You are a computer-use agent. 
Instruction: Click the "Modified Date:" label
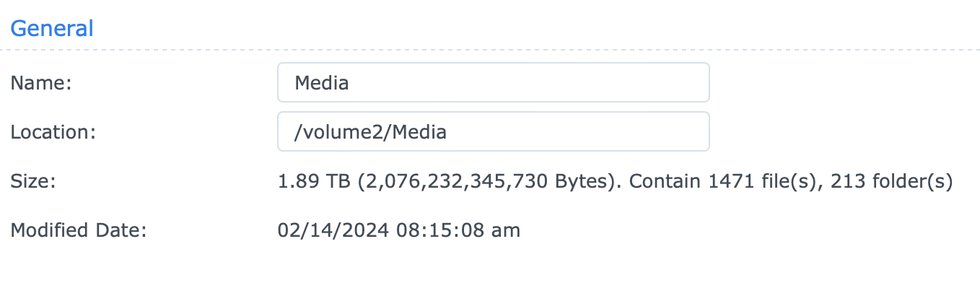pyautogui.click(x=79, y=231)
